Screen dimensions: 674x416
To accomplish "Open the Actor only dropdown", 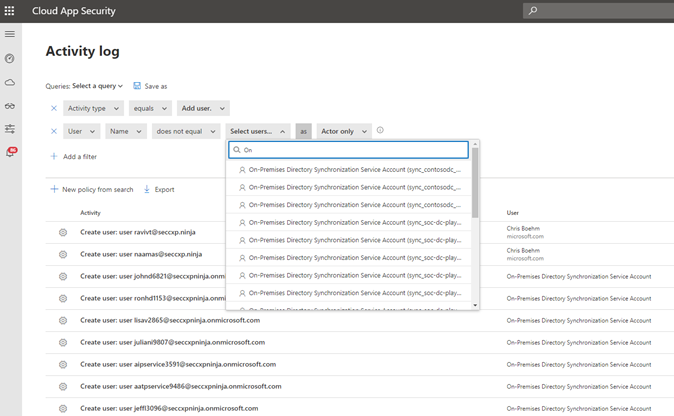I will coord(344,131).
